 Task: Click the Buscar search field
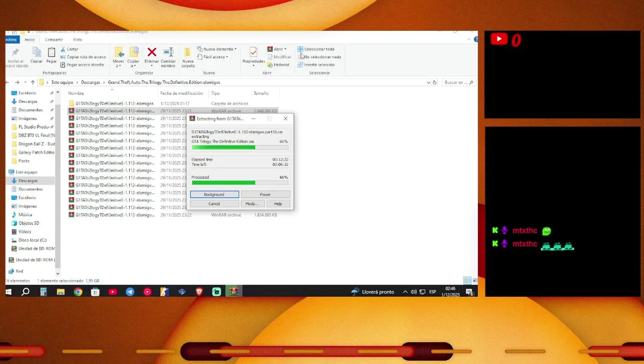pos(459,82)
